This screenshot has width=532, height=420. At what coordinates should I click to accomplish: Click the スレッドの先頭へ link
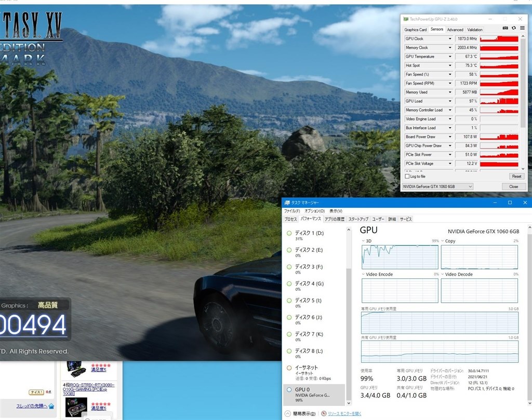click(32, 406)
